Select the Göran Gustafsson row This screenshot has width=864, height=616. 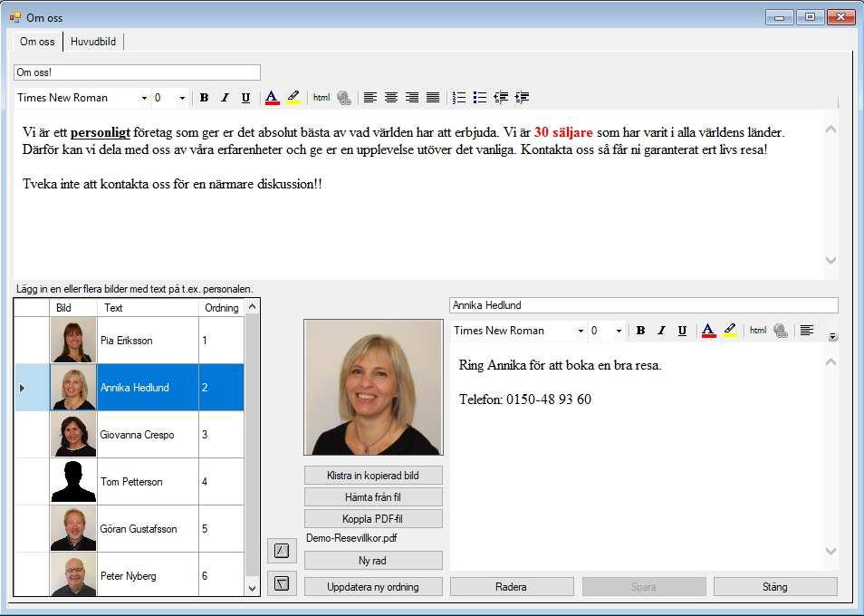[x=129, y=529]
